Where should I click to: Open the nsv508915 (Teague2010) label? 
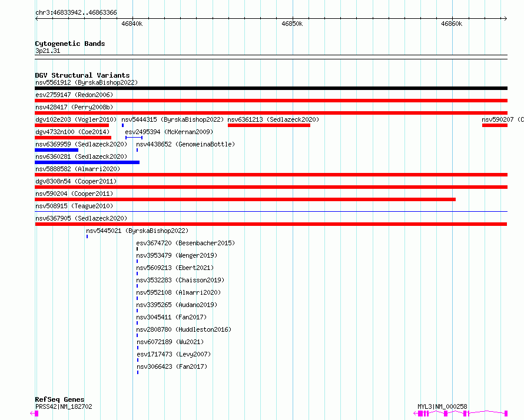tap(74, 206)
